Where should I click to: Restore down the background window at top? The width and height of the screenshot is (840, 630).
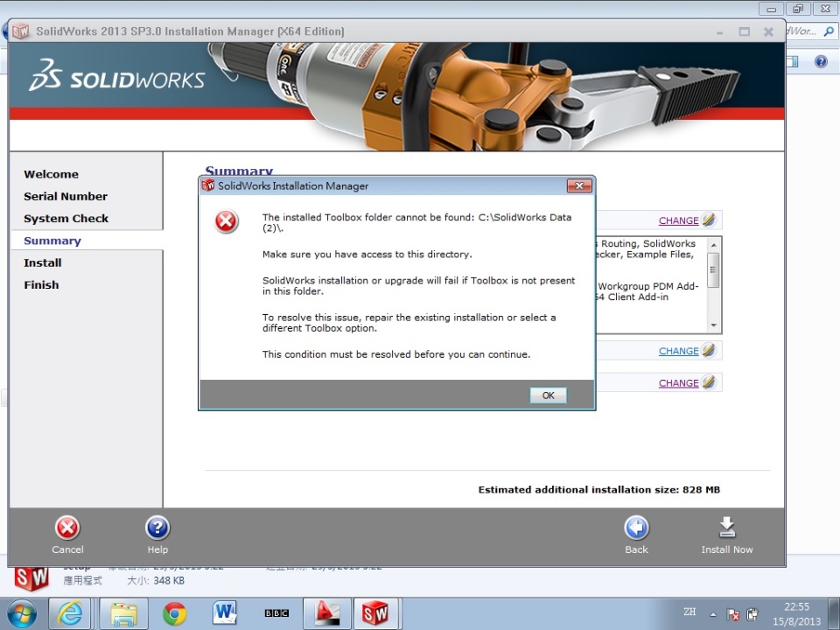[x=798, y=9]
